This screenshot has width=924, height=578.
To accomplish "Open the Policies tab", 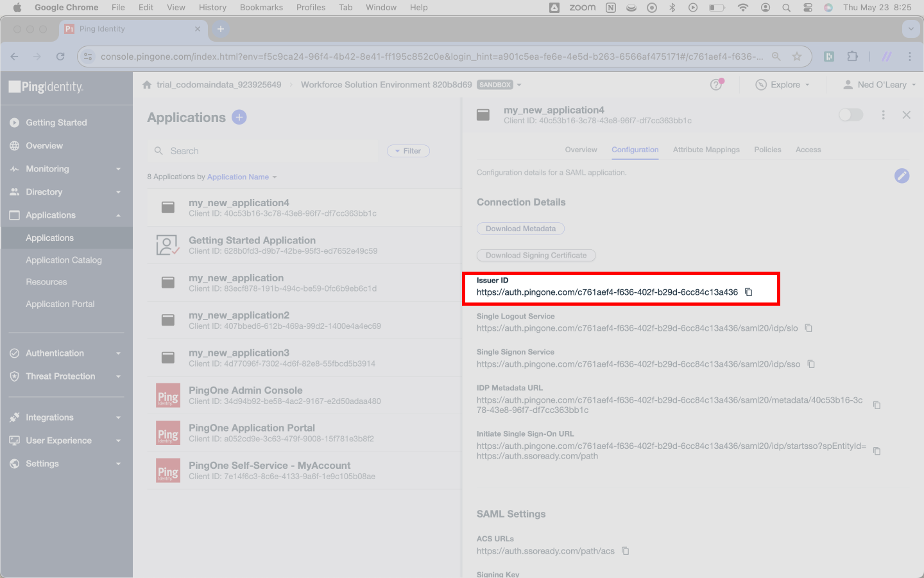I will coord(767,150).
